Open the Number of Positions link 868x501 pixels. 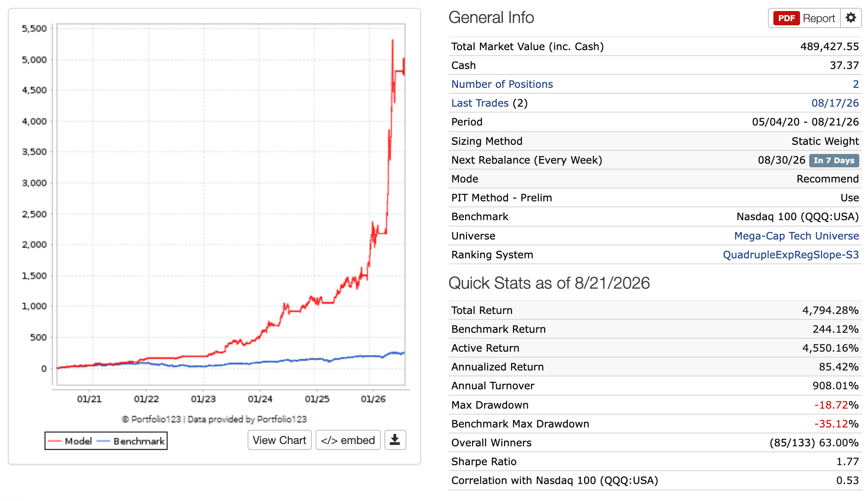(x=502, y=84)
